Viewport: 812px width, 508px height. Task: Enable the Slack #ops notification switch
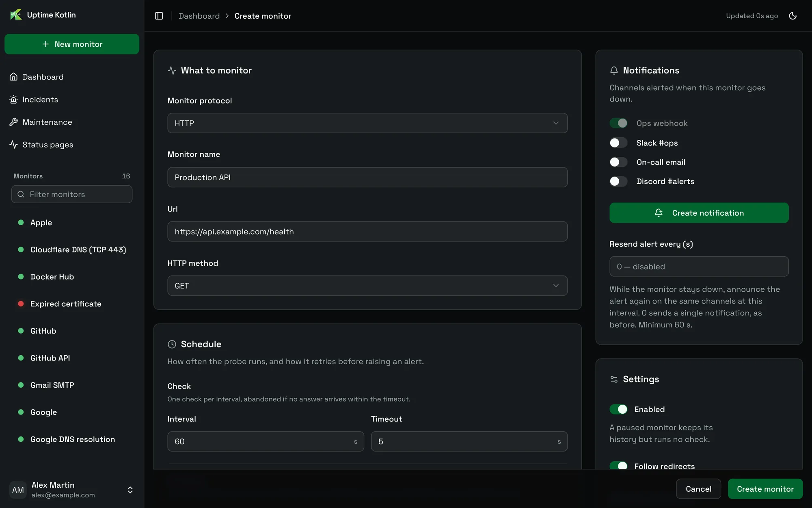618,143
